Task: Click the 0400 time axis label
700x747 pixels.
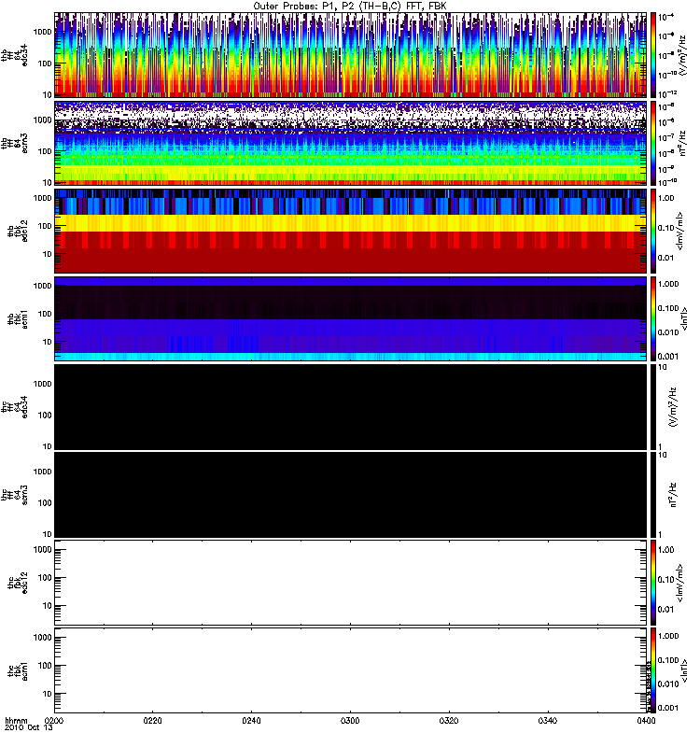Action: [646, 720]
